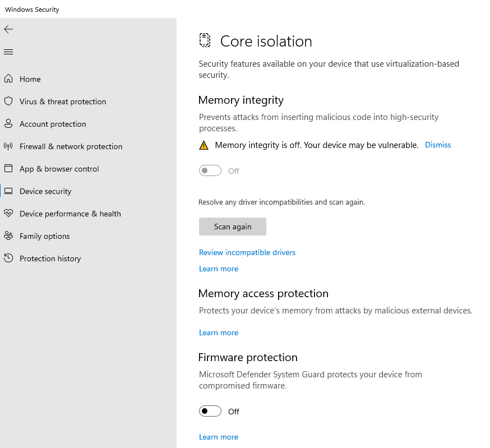
Task: Toggle the Memory integrity switch
Action: [210, 171]
